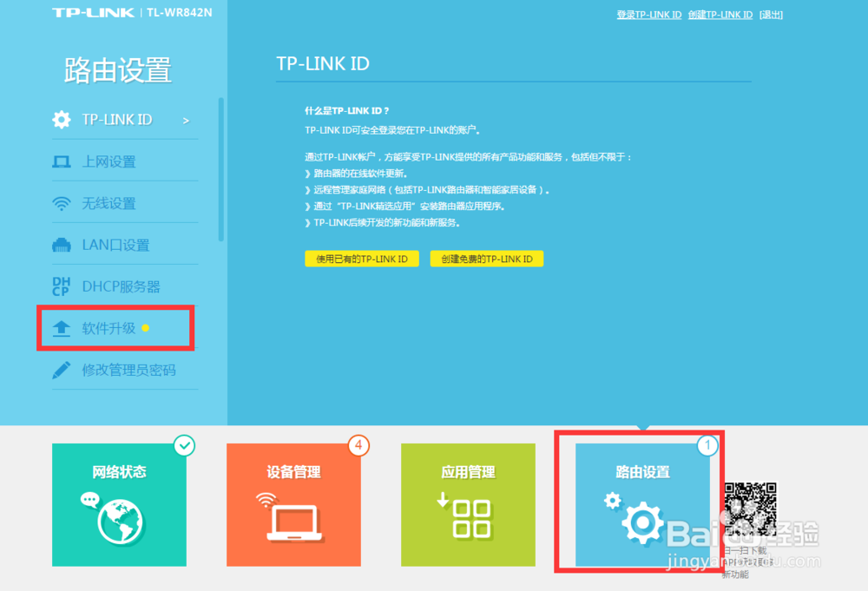Click 创建TP-LINK ID link at top
The image size is (868, 591).
tap(720, 15)
